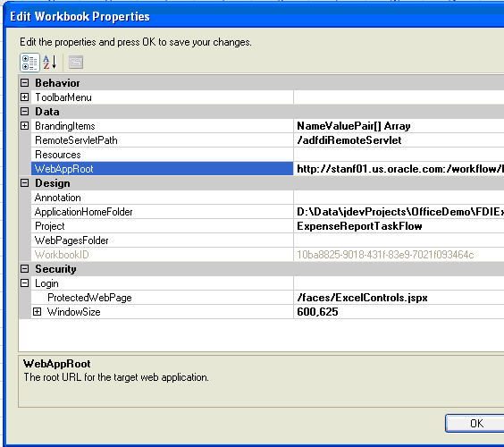Collapse the Data category
Screen dimensions: 504x447
pos(24,112)
